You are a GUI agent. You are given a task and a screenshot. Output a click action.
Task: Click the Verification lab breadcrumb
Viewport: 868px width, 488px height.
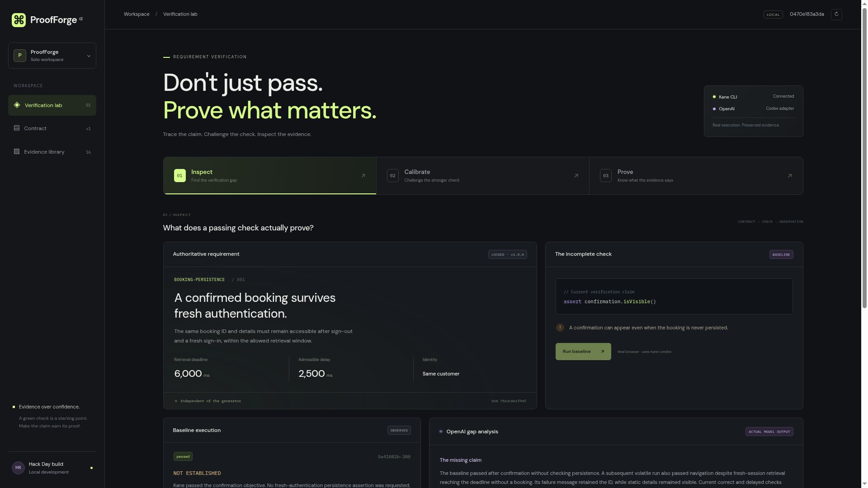180,14
